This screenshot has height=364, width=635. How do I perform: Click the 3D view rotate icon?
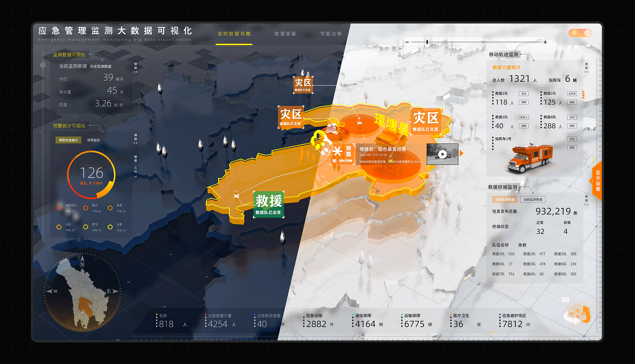(x=578, y=314)
